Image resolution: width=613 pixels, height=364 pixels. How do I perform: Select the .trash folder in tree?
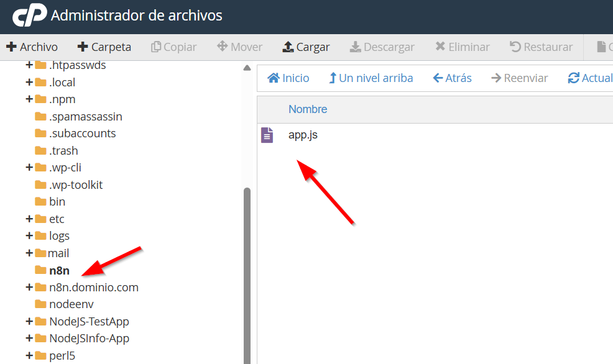(x=63, y=151)
